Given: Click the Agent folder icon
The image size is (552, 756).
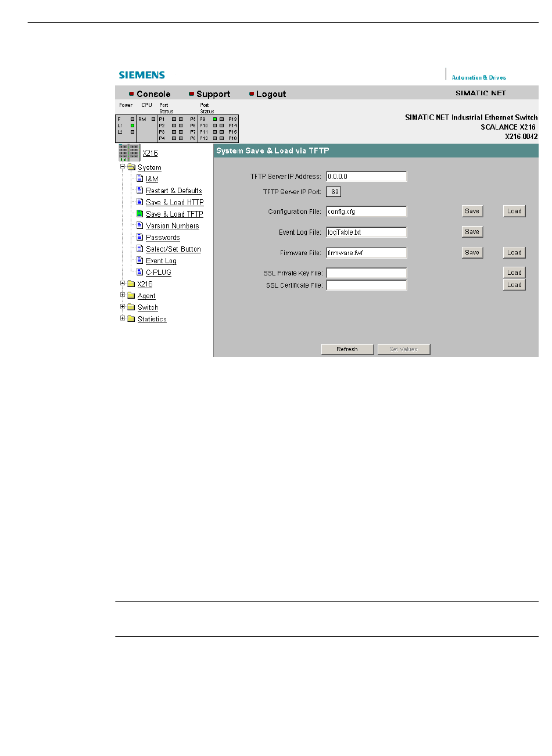Looking at the screenshot, I should pyautogui.click(x=131, y=295).
